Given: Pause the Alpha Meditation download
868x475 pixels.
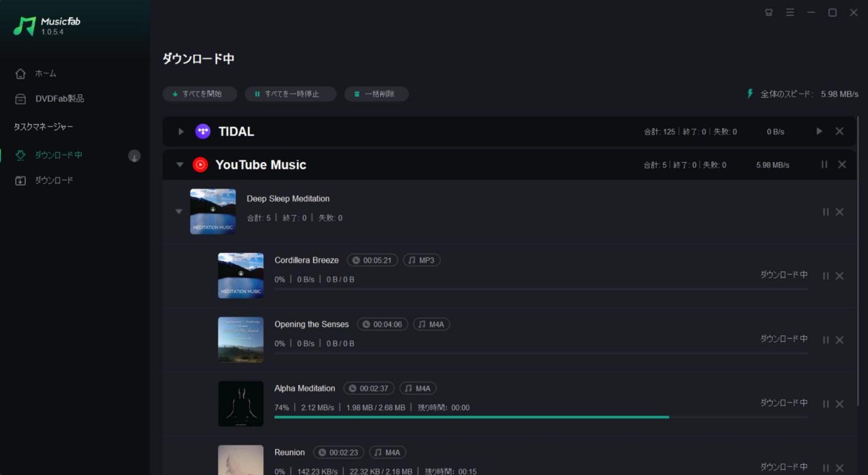Looking at the screenshot, I should (x=825, y=405).
